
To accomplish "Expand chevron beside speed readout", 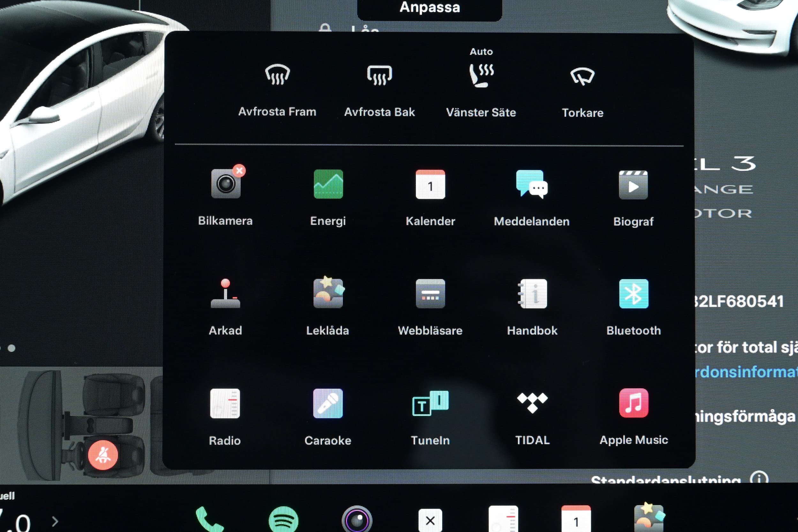I will coord(55,521).
